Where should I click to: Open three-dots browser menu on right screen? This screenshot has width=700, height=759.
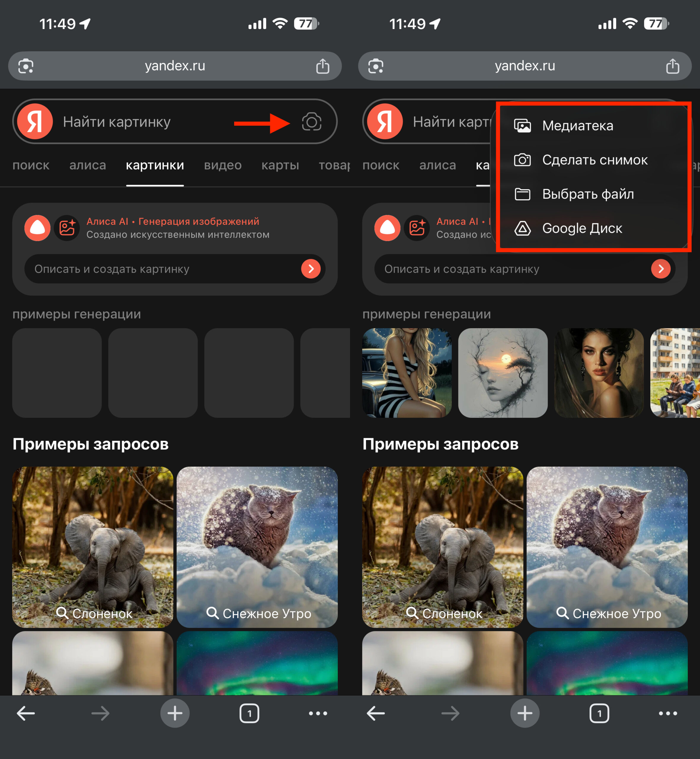tap(668, 713)
